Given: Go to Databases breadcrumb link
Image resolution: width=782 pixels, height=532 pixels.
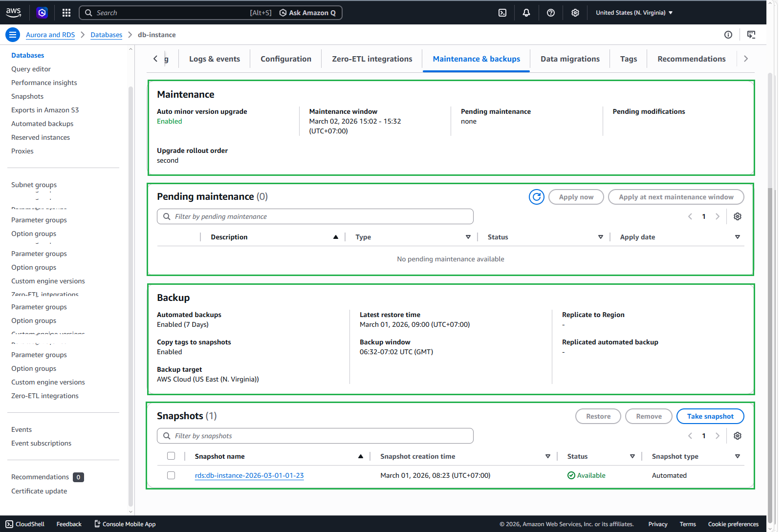Looking at the screenshot, I should [x=107, y=35].
